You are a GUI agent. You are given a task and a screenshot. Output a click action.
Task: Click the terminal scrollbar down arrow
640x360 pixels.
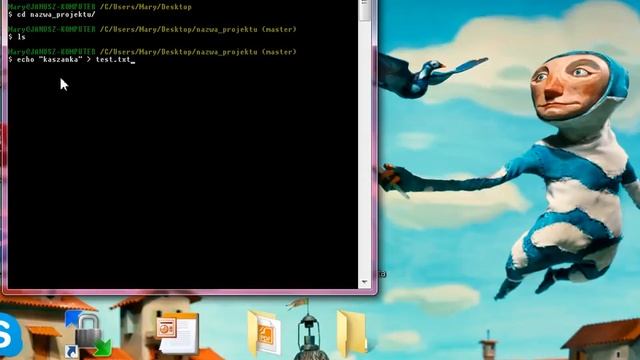point(364,282)
